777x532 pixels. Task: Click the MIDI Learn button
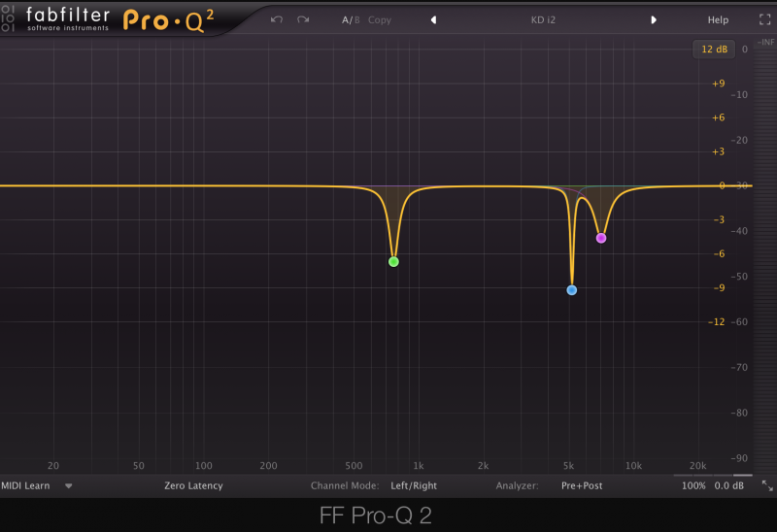[x=26, y=486]
